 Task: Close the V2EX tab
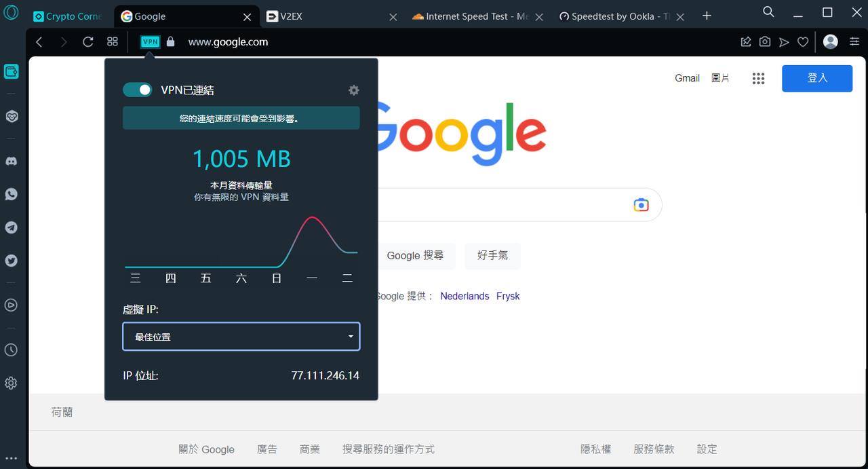pos(393,17)
